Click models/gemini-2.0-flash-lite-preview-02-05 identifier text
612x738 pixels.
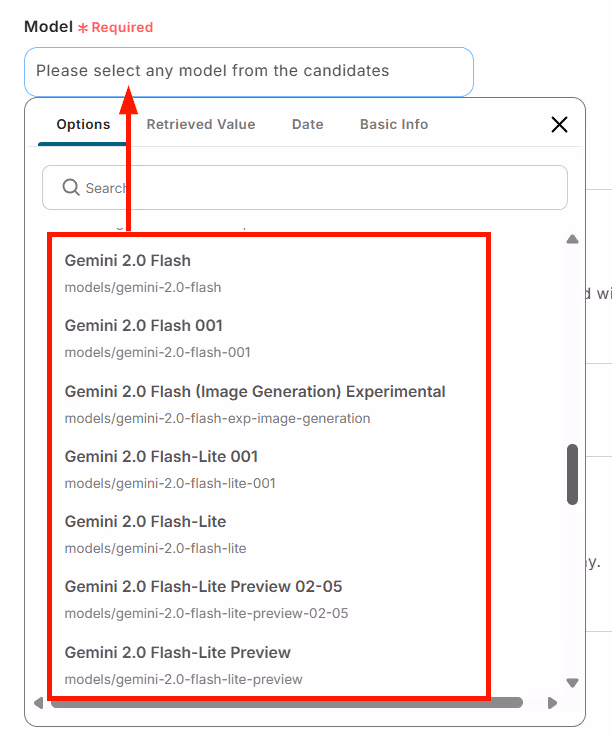tap(206, 613)
